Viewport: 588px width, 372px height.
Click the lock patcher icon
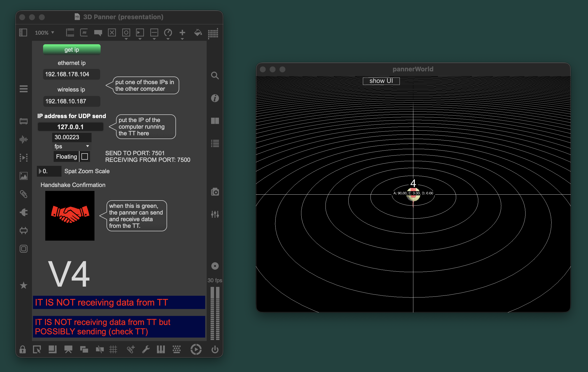23,349
